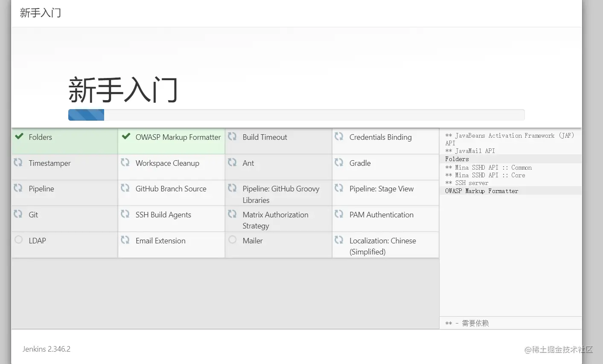603x364 pixels.
Task: Click spinner icon for Localization: Chinese (Simplified)
Action: (x=339, y=240)
